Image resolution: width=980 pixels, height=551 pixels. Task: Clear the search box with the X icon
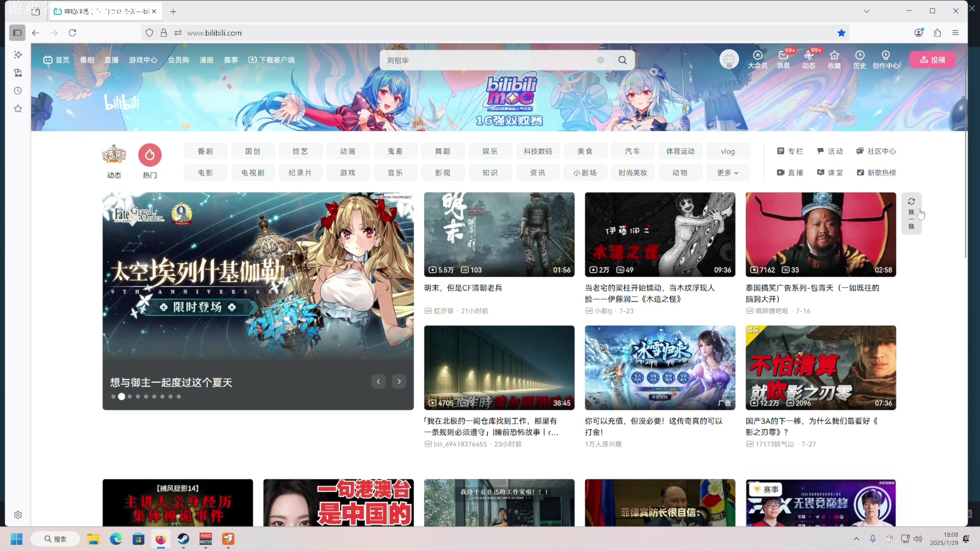(601, 60)
